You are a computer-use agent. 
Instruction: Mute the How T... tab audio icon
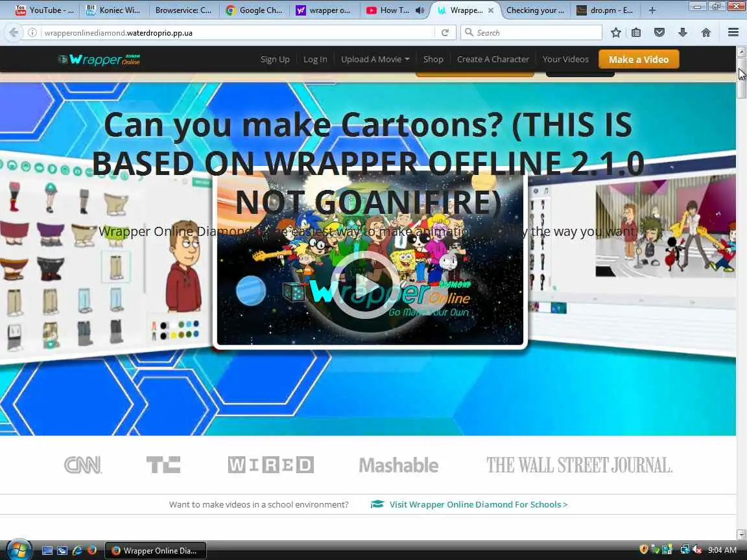(x=420, y=10)
